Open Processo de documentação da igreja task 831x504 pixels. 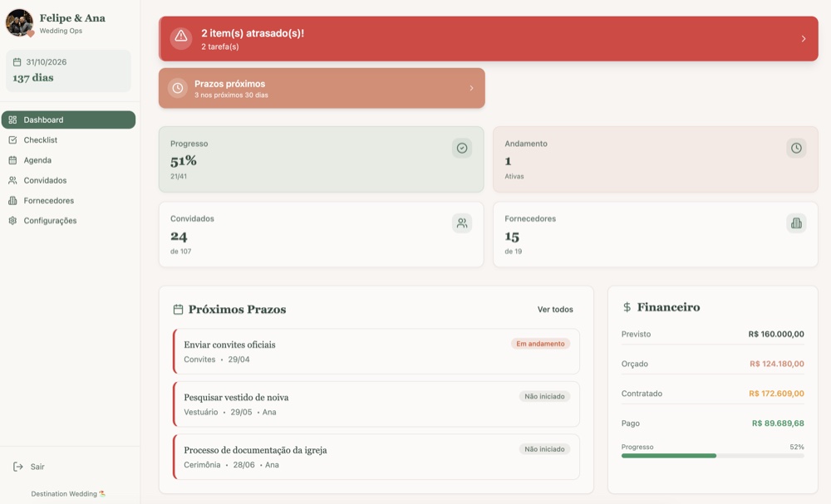[376, 458]
